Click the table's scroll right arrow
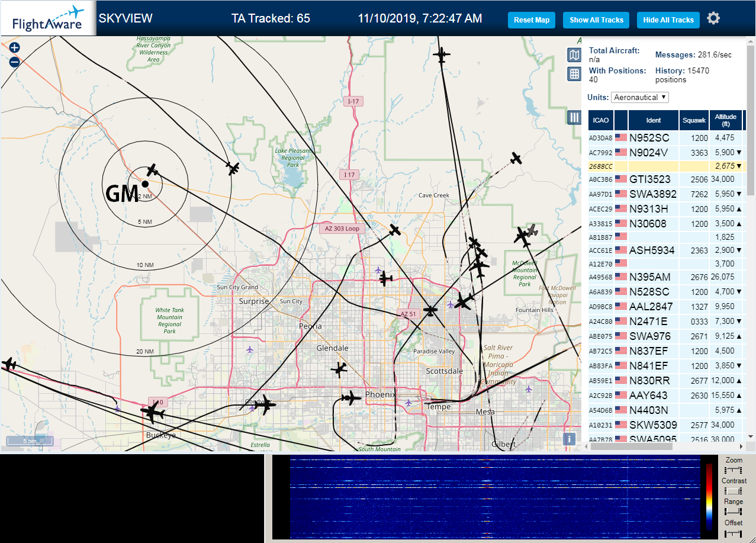The width and height of the screenshot is (756, 543). tap(741, 446)
